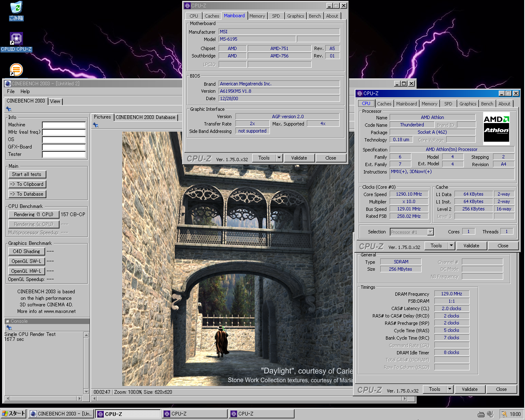Viewport: 525px width, 420px height.
Task: Click the MS-6195 motherboard model value
Action: [x=257, y=39]
